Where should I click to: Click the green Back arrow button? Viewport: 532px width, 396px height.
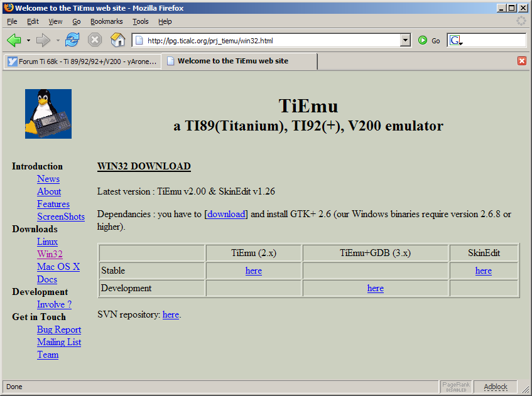14,40
